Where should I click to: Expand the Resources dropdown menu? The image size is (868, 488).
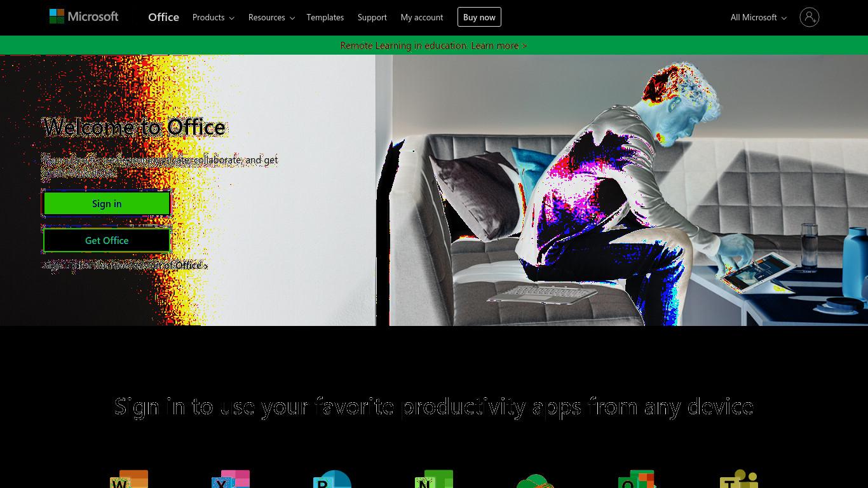pos(271,17)
